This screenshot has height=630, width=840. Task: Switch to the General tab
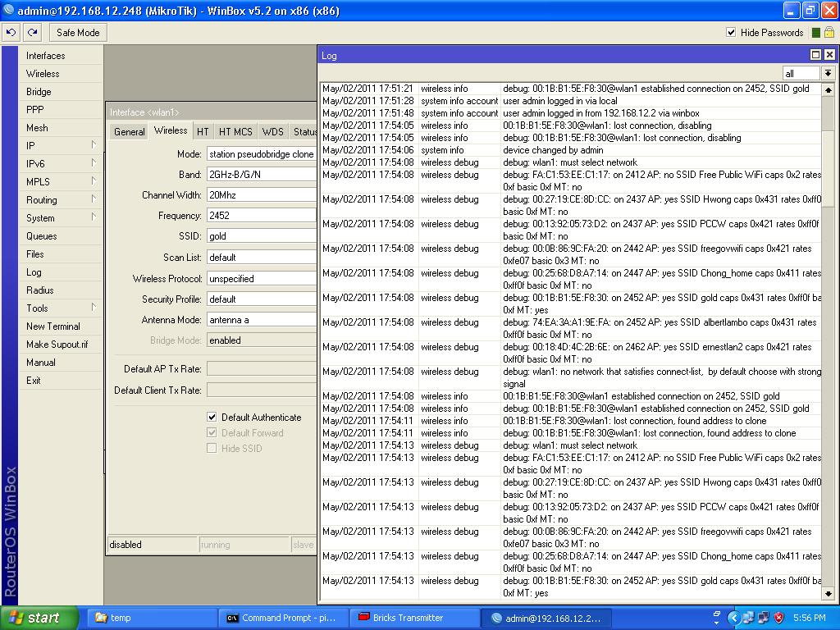coord(129,132)
